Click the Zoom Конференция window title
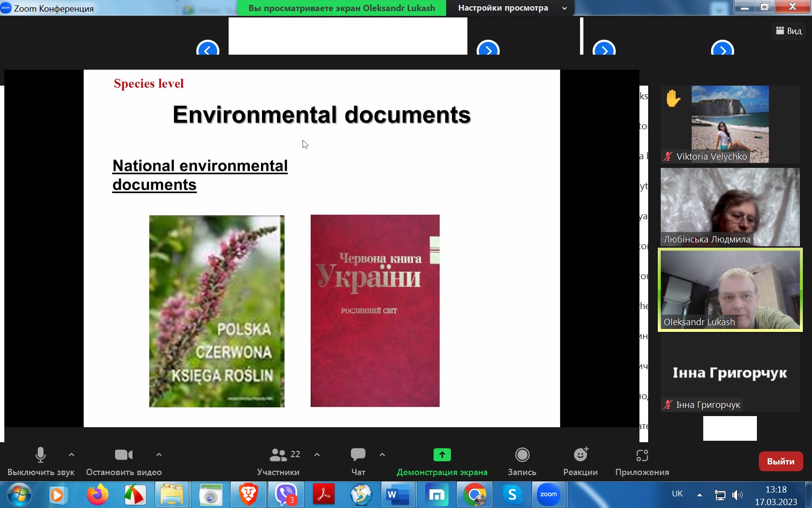This screenshot has height=508, width=812. pyautogui.click(x=54, y=8)
